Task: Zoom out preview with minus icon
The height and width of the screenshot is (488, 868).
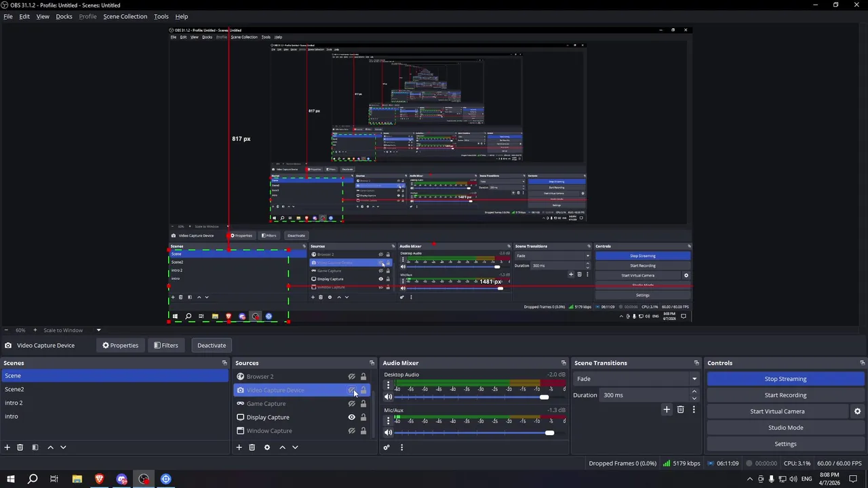Action: (x=7, y=330)
